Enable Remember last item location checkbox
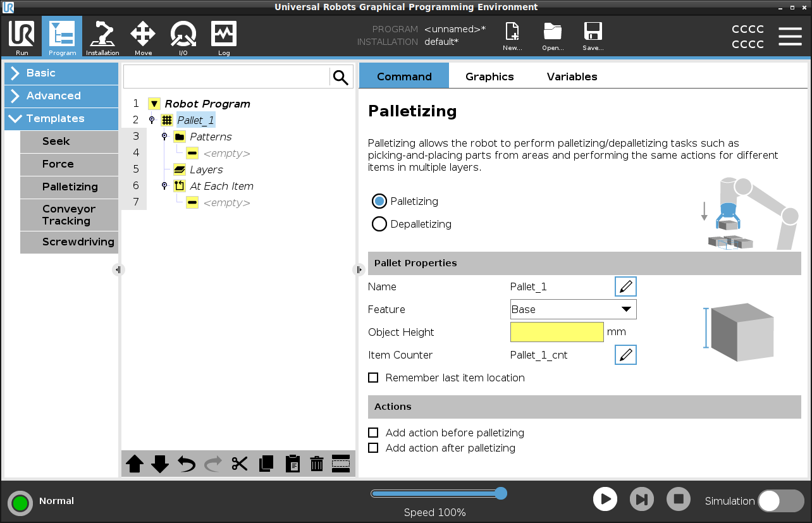Image resolution: width=812 pixels, height=523 pixels. coord(373,378)
